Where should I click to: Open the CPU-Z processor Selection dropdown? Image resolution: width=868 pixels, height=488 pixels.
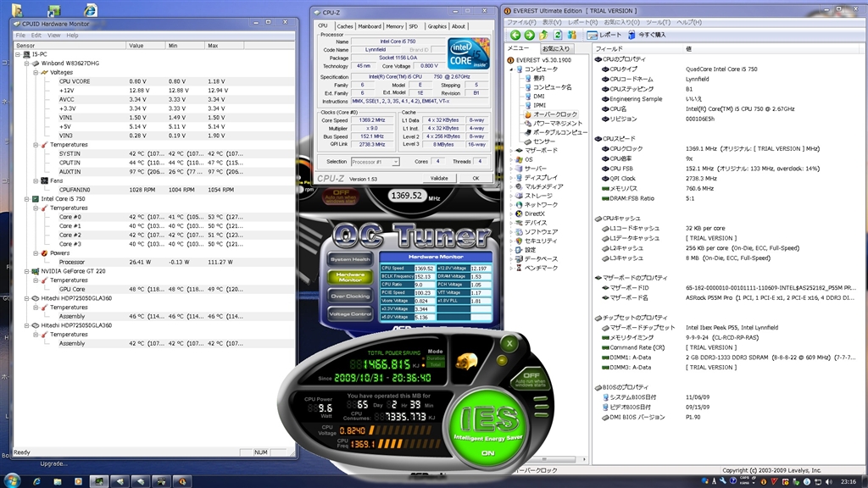[x=374, y=162]
